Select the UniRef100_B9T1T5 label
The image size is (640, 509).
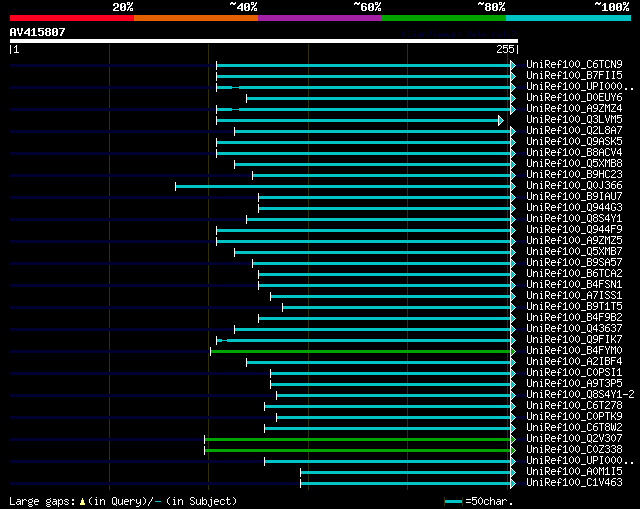pos(574,307)
